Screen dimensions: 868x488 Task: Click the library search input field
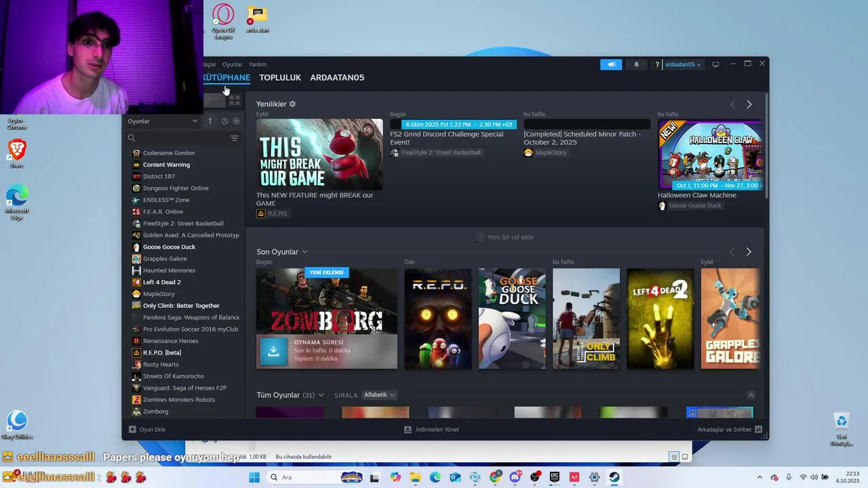[182, 138]
